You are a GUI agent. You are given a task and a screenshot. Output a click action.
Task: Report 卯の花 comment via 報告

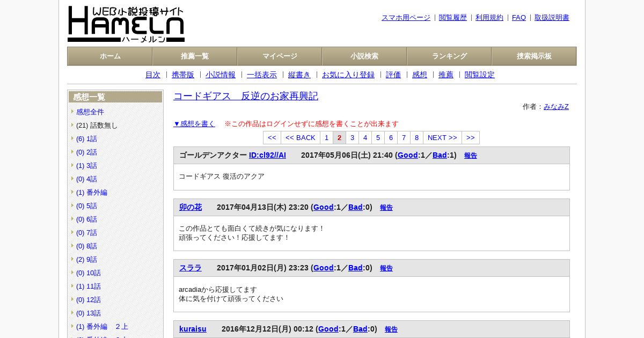pos(386,208)
